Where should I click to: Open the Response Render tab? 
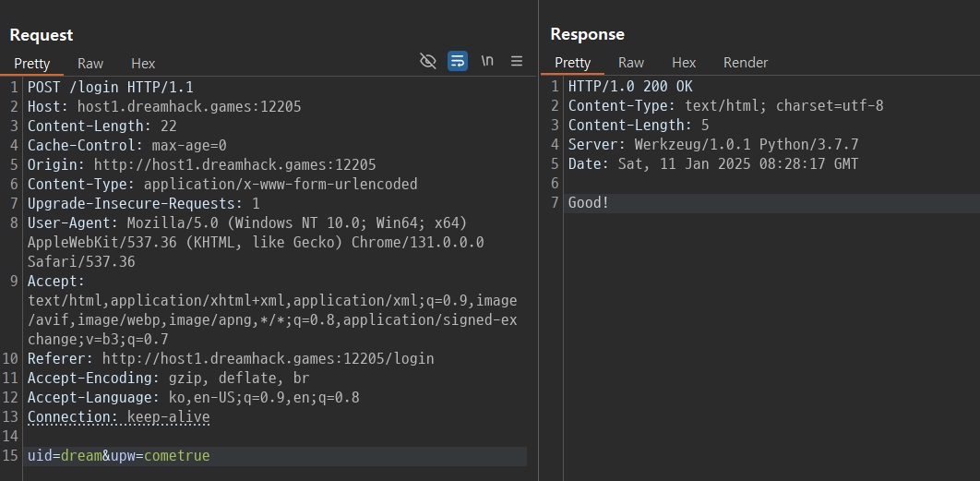746,63
